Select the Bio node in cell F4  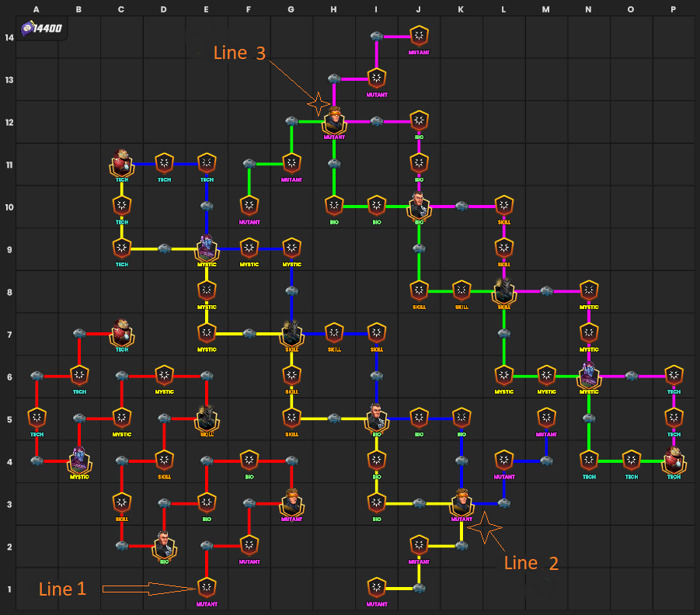249,460
